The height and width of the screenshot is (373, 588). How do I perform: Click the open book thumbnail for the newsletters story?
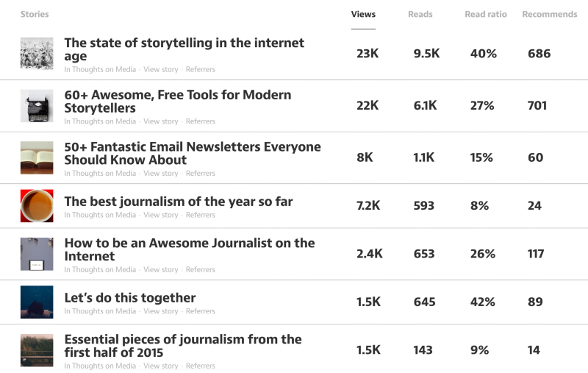[36, 157]
